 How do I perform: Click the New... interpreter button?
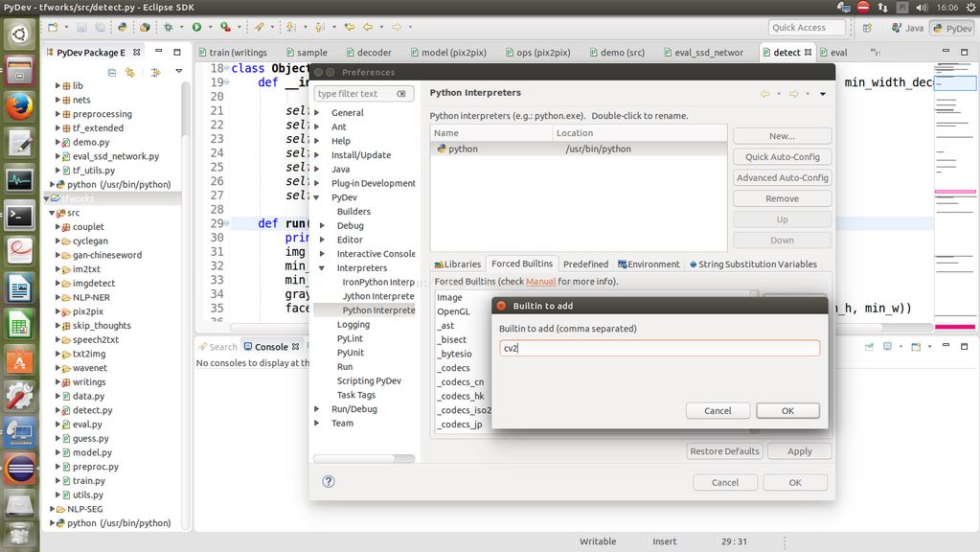pos(782,136)
